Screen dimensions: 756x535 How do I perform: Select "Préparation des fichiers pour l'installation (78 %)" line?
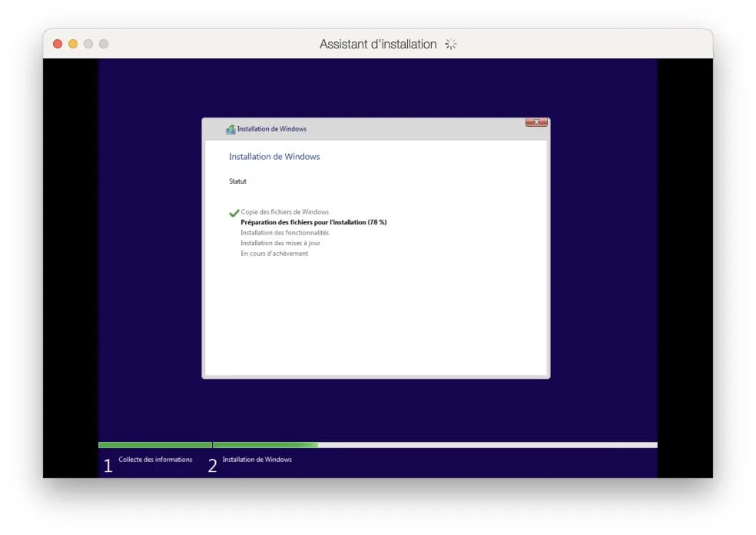click(313, 222)
